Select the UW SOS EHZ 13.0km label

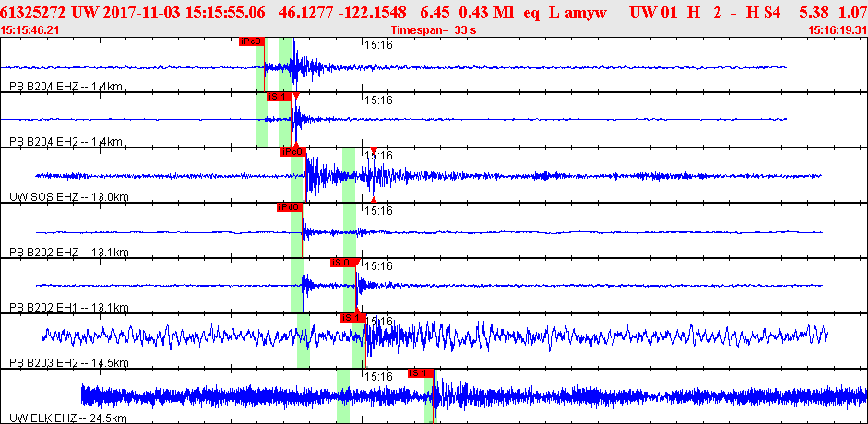tap(68, 197)
